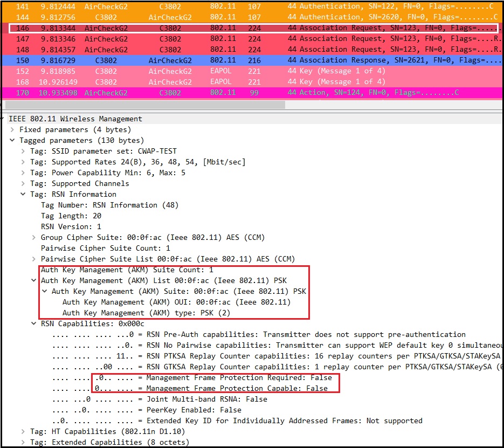Collapse the RSN Information tag
Image resolution: width=504 pixels, height=448 pixels.
pos(23,195)
